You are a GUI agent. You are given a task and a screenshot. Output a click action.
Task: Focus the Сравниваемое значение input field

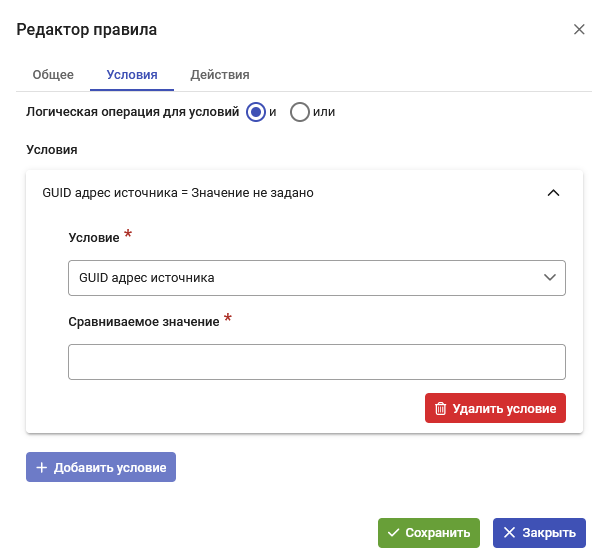317,362
